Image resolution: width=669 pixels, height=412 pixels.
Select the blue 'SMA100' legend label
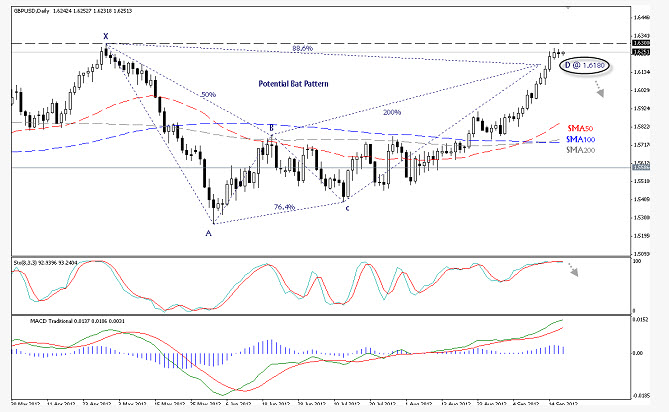(x=580, y=139)
